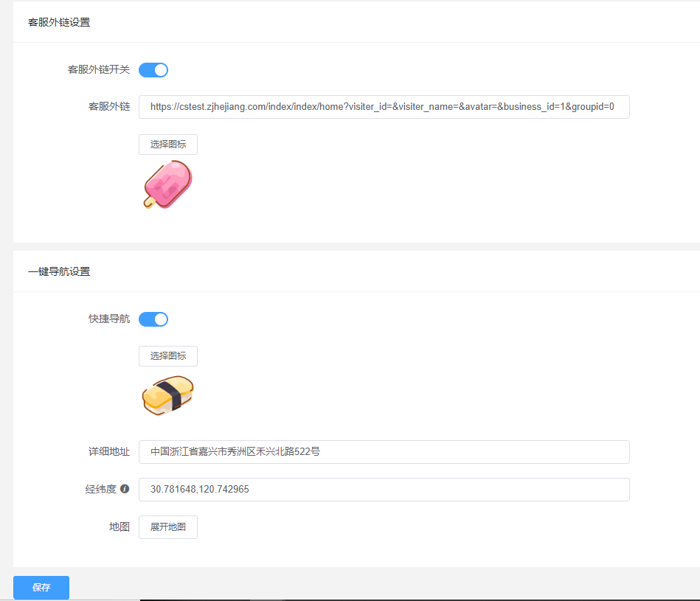The height and width of the screenshot is (601, 700).
Task: Click the 经纬度 label text
Action: (x=101, y=490)
